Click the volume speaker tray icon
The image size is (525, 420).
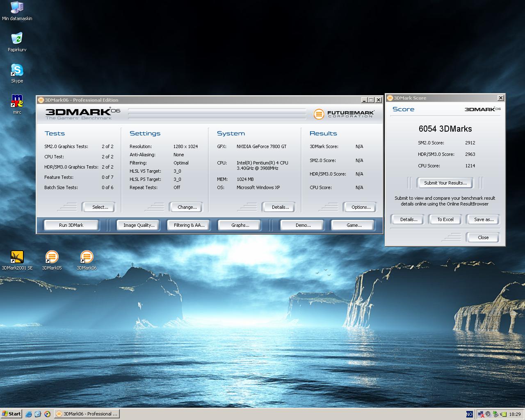[488, 414]
